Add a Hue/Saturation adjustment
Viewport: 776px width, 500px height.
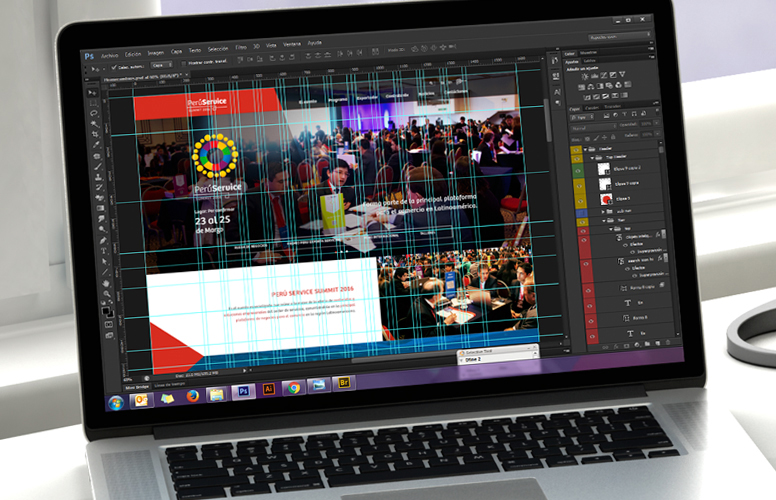point(582,87)
